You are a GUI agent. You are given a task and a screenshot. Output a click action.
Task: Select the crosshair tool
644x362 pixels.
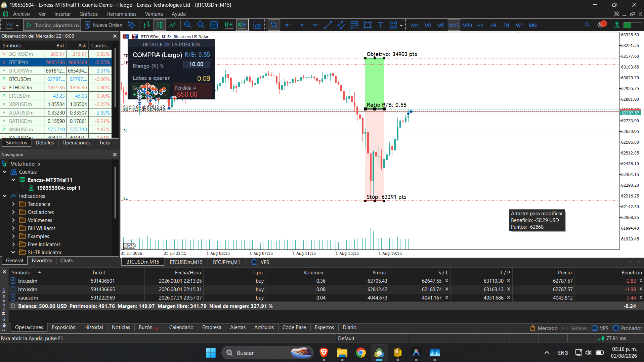[x=287, y=25]
